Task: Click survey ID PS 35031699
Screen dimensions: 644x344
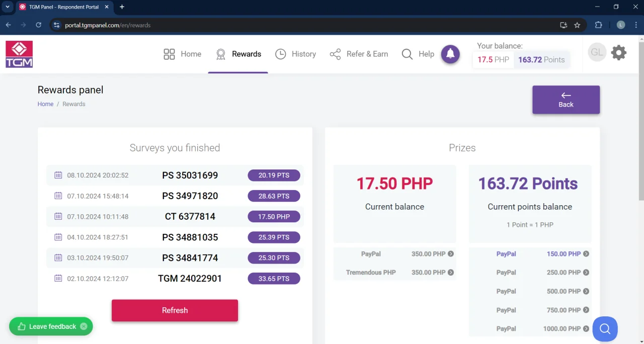Action: [190, 176]
